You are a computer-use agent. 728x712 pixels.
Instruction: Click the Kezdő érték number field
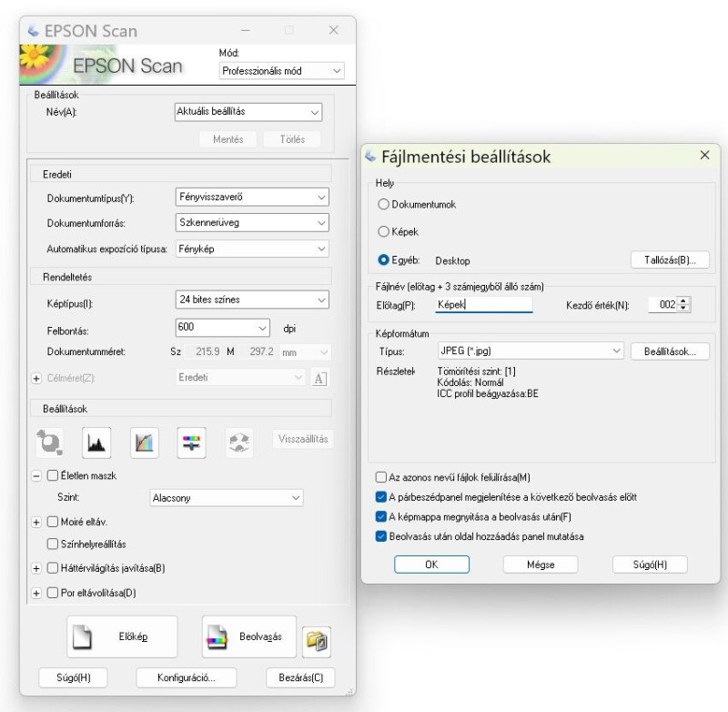(662, 305)
